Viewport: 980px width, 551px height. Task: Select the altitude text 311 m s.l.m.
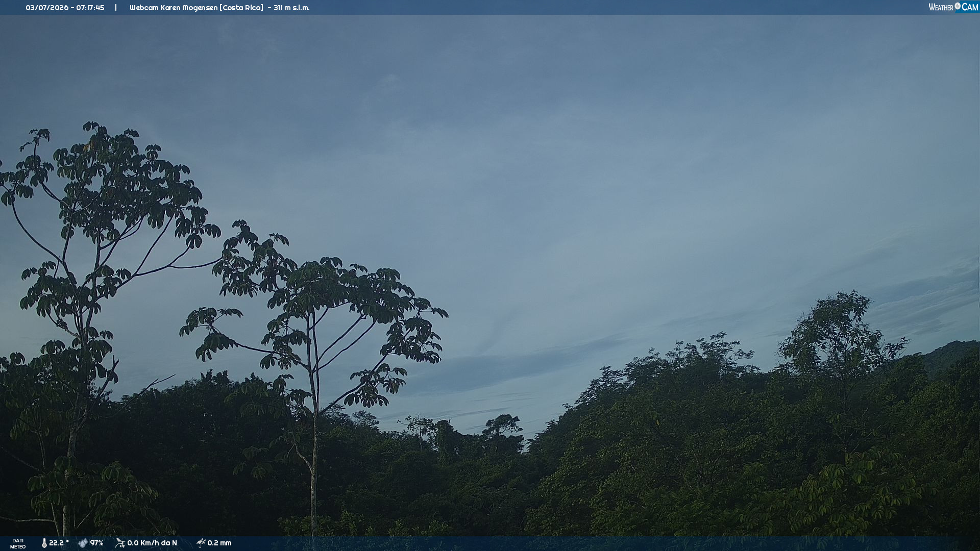pos(291,8)
